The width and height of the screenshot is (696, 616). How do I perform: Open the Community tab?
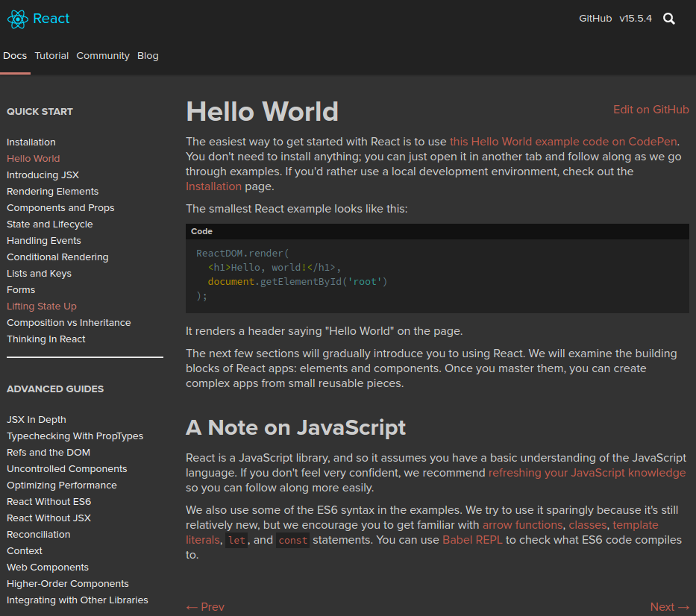(103, 55)
